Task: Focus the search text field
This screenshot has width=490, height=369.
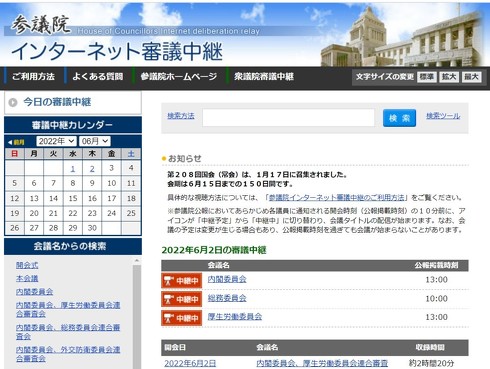Action: 288,117
